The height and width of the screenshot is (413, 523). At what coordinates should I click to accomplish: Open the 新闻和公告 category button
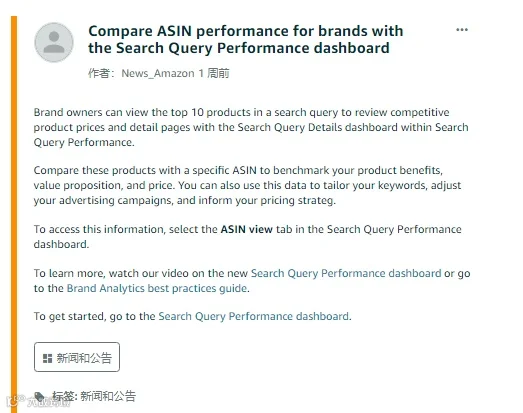tap(77, 357)
